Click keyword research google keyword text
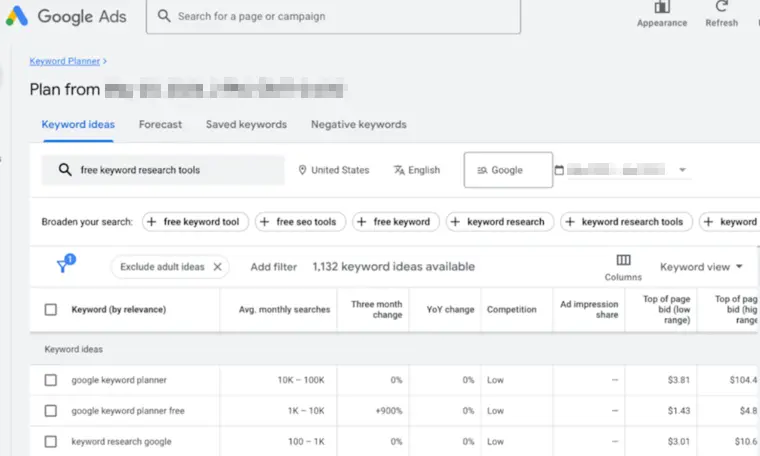Viewport: 760px width, 456px height. pos(121,441)
